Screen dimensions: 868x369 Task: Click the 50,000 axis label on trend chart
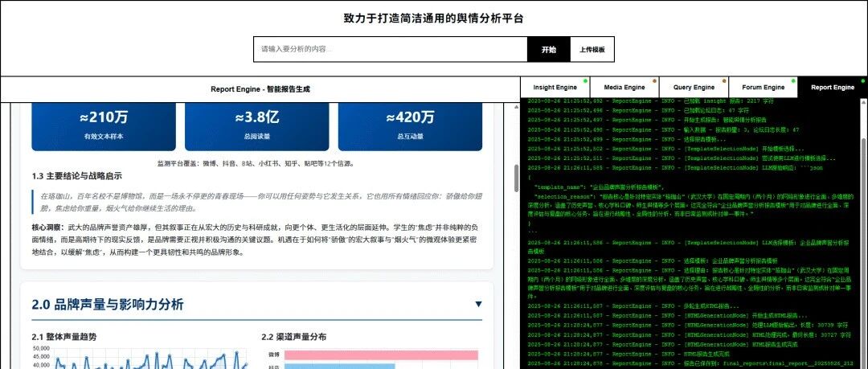42,349
